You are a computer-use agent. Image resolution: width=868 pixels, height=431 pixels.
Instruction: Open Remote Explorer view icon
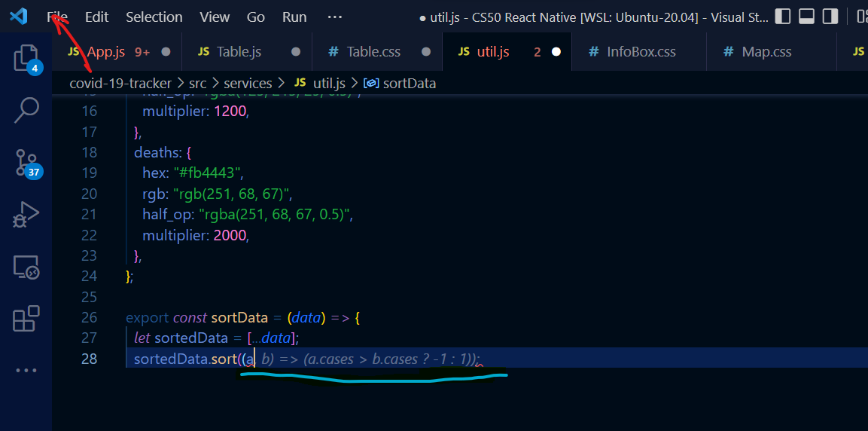point(26,267)
